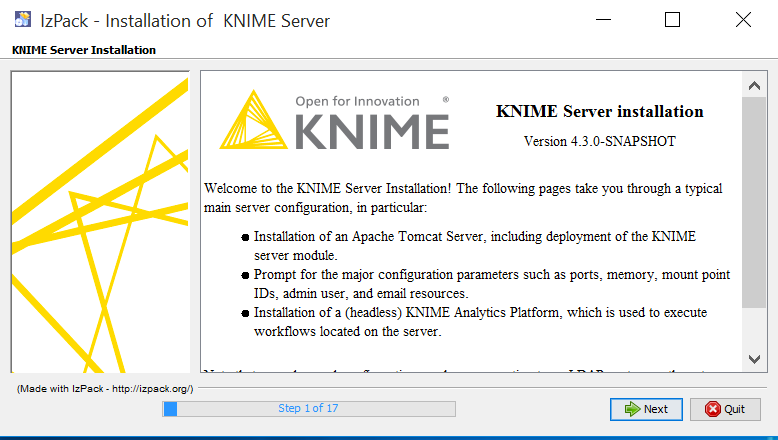Click the scrollbar down arrow
This screenshot has width=778, height=440.
[754, 359]
